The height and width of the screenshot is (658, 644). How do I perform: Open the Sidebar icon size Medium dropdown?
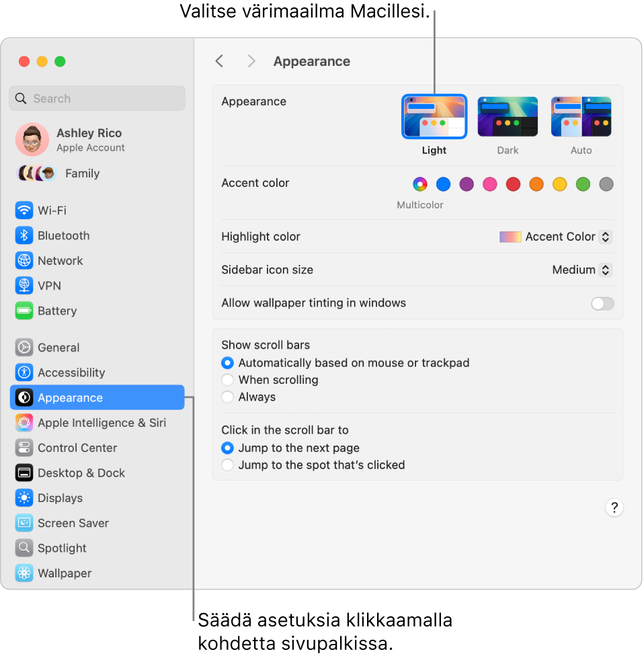(x=582, y=270)
